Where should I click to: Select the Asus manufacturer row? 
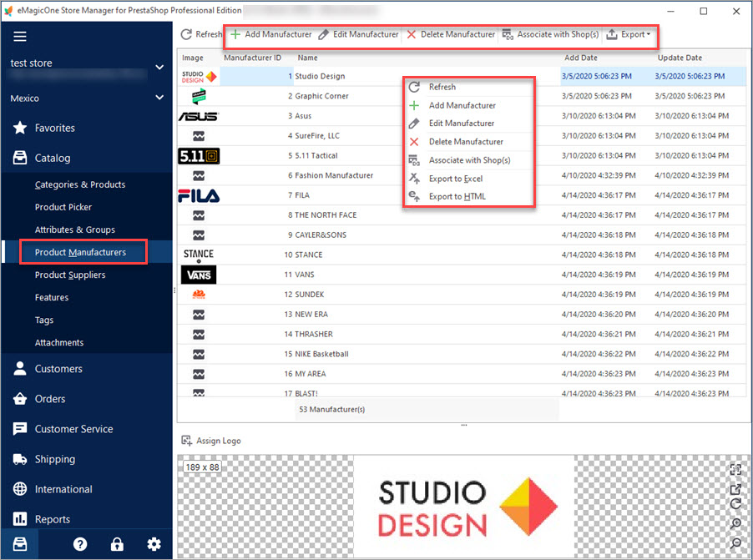click(462, 116)
